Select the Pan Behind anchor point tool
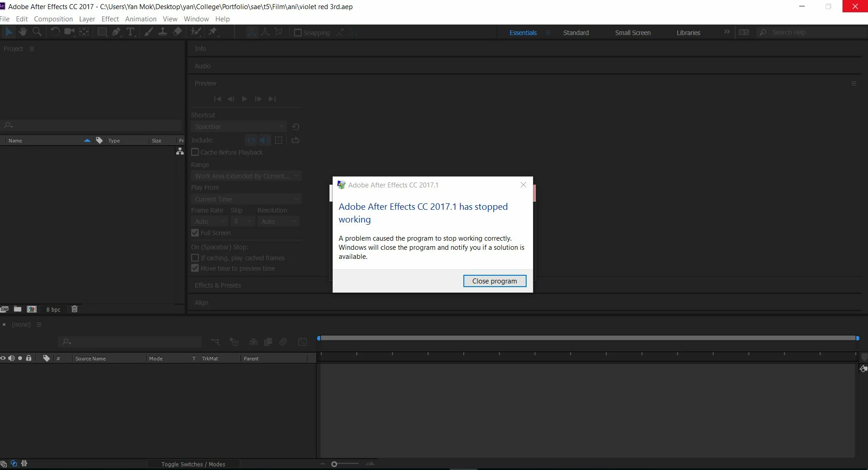The height and width of the screenshot is (470, 868). 84,32
